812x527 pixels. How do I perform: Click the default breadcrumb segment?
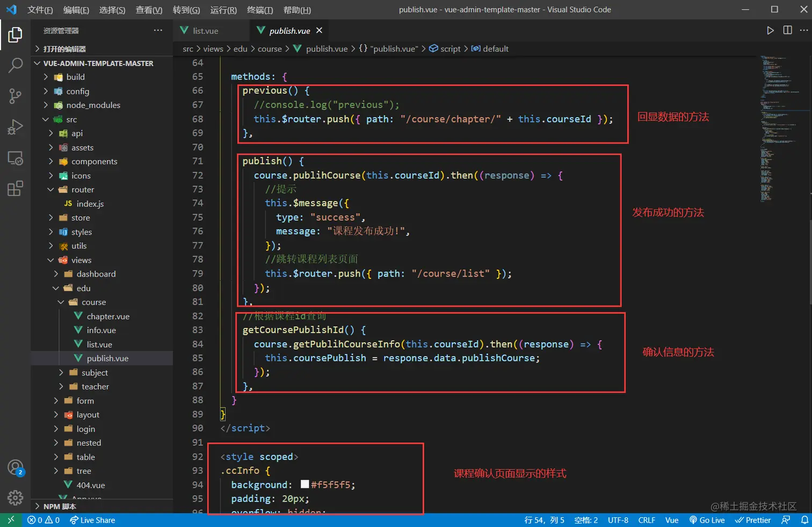[x=490, y=49]
